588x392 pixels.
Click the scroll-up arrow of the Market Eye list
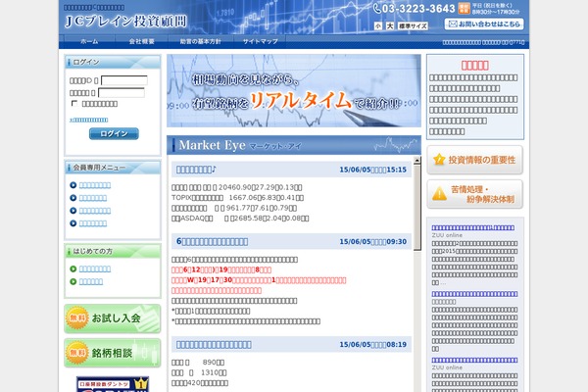(416, 160)
